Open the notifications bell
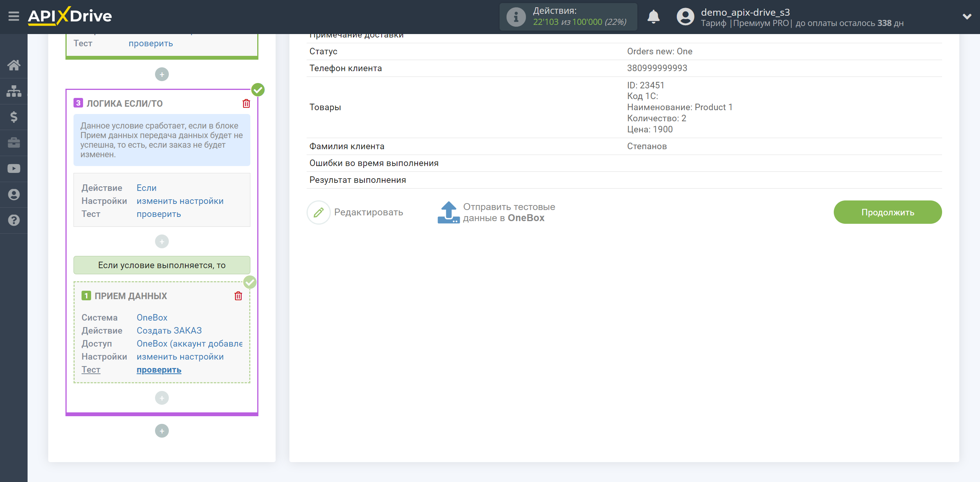Screen dimensions: 980x482 click(x=653, y=17)
